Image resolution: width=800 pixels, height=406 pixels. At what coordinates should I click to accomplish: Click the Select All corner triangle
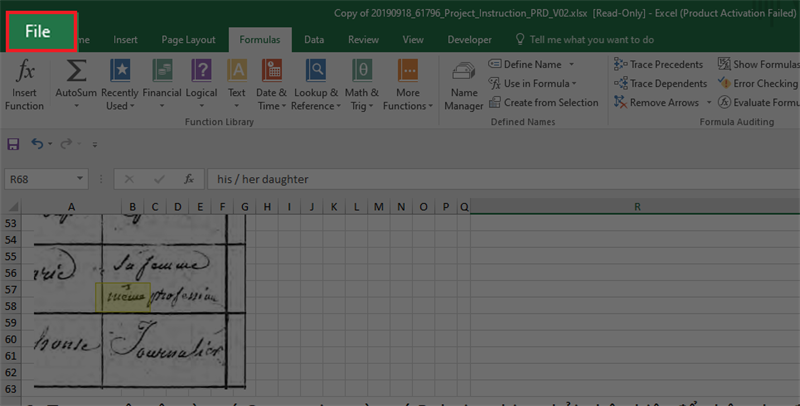pos(13,207)
